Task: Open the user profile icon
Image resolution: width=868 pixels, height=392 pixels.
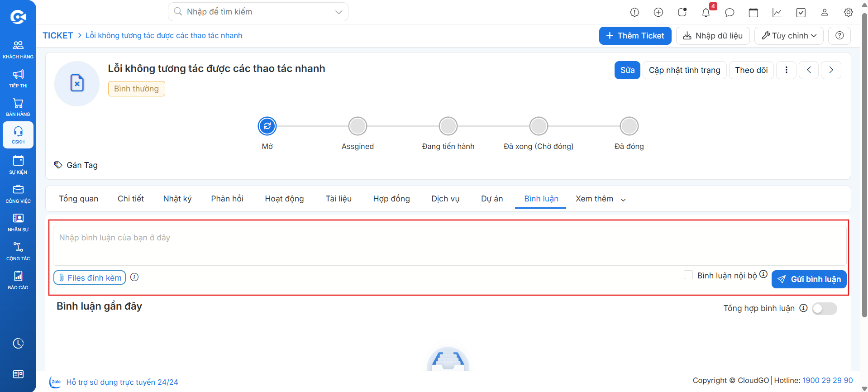Action: click(825, 12)
